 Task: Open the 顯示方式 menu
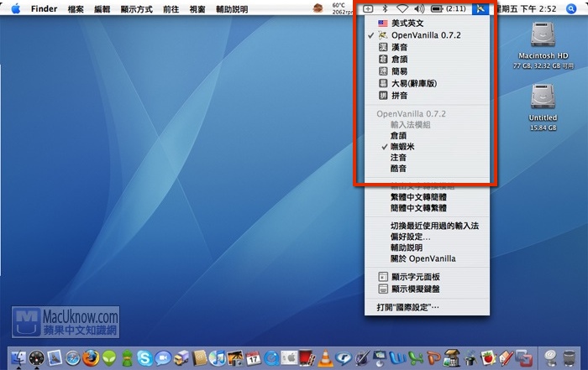click(x=136, y=9)
